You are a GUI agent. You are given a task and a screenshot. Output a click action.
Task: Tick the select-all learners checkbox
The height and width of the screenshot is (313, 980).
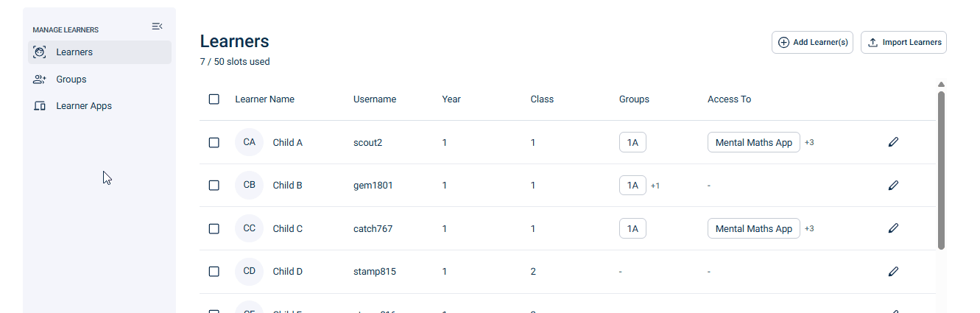(x=214, y=99)
